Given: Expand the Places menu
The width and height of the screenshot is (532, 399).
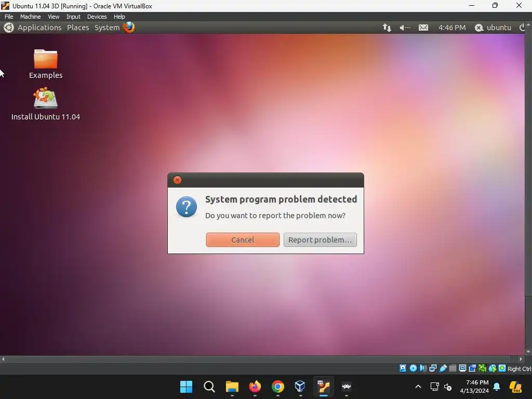Looking at the screenshot, I should click(78, 28).
